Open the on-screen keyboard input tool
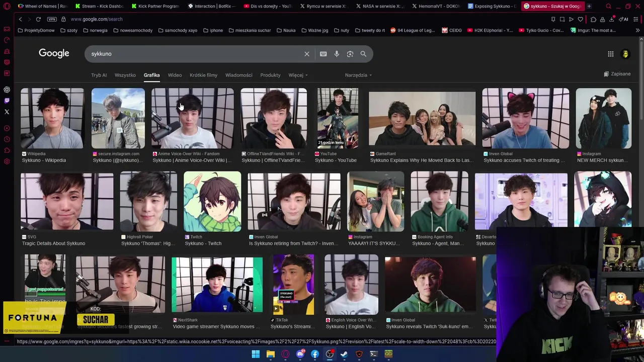Screen dimensions: 644x362 tap(324, 54)
